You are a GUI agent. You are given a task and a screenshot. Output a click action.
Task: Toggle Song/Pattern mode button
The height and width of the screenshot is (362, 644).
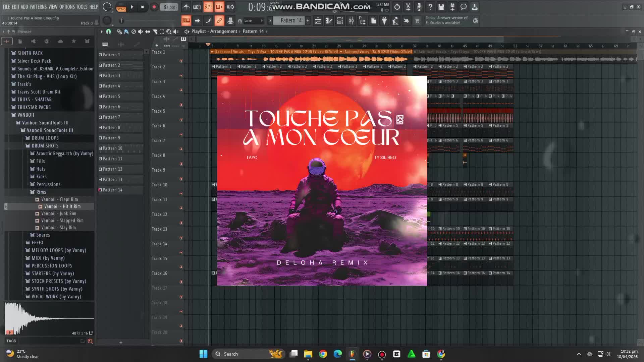[x=121, y=7]
